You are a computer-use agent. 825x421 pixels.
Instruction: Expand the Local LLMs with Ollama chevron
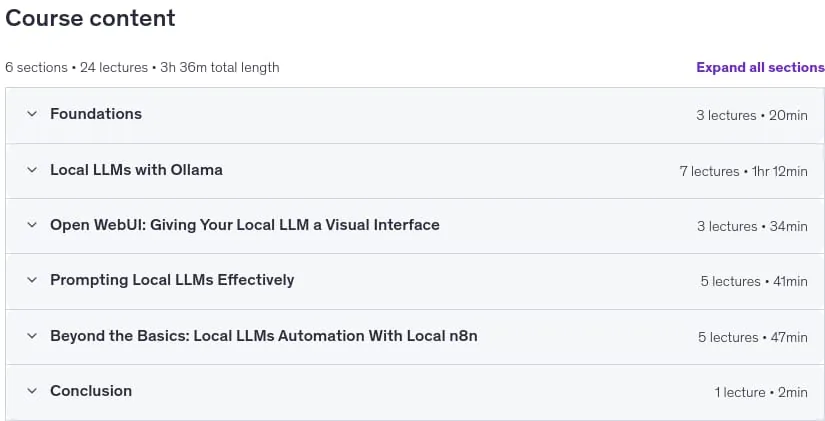coord(32,169)
